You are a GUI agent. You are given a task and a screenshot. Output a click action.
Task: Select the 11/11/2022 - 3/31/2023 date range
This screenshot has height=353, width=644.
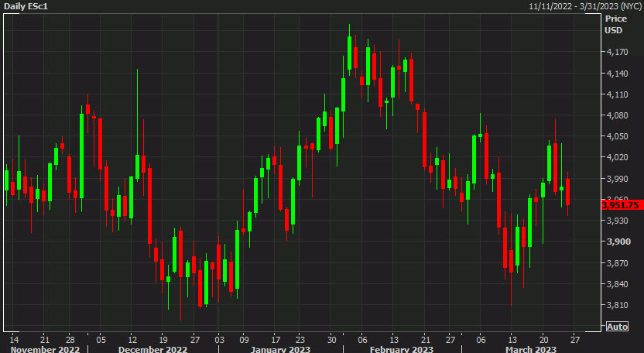coord(584,6)
